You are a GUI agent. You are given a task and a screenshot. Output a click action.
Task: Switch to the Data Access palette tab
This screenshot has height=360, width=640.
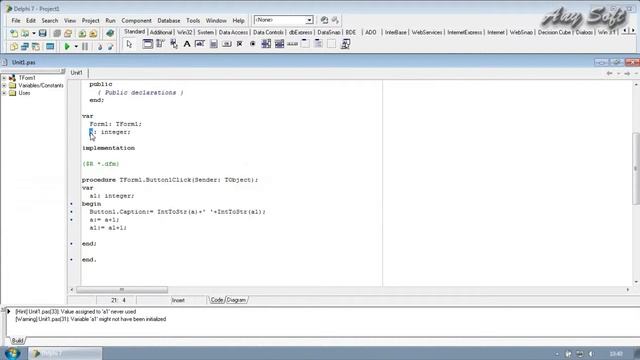point(233,32)
